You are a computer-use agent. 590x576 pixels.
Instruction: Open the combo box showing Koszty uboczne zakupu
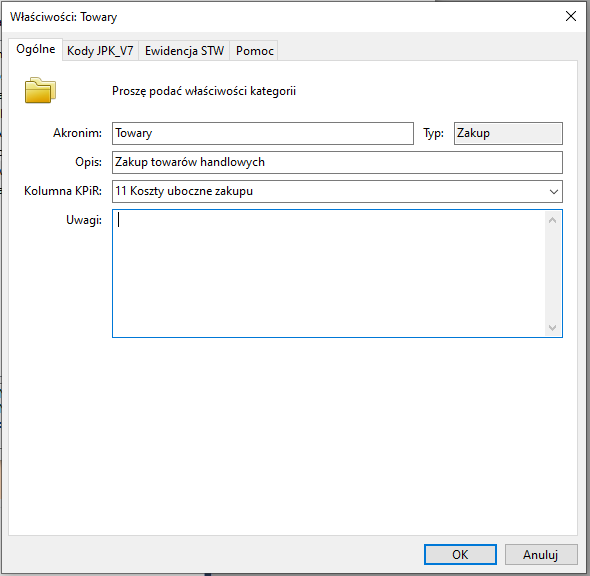[337, 191]
